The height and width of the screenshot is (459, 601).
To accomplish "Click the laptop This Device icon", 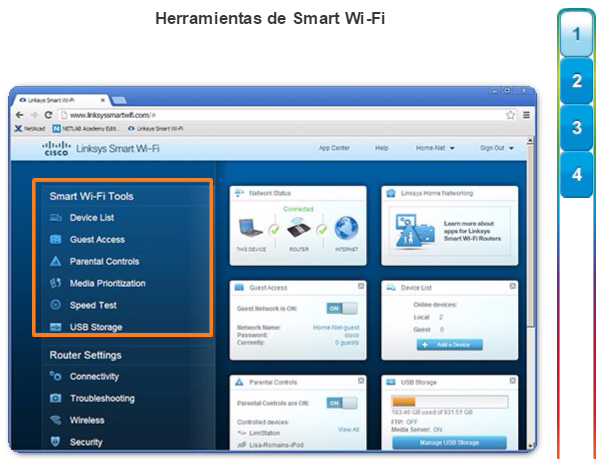I will 251,228.
